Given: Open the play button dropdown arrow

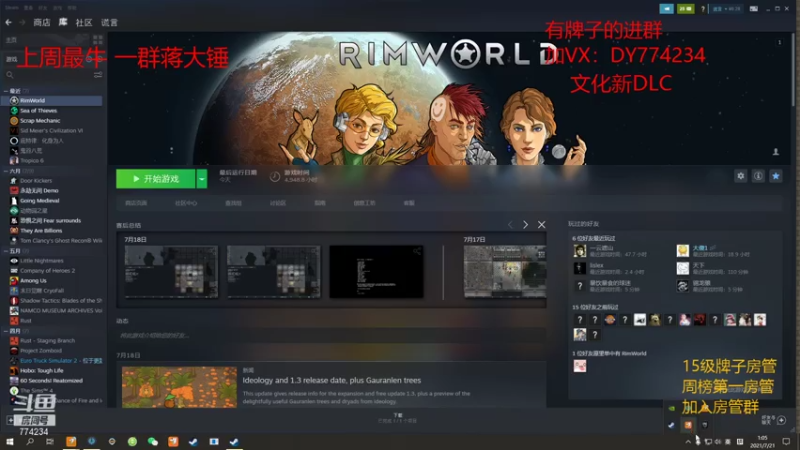Looking at the screenshot, I should point(202,179).
